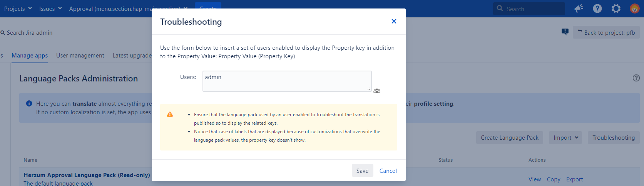
Task: Open the Import dropdown button
Action: (x=565, y=138)
